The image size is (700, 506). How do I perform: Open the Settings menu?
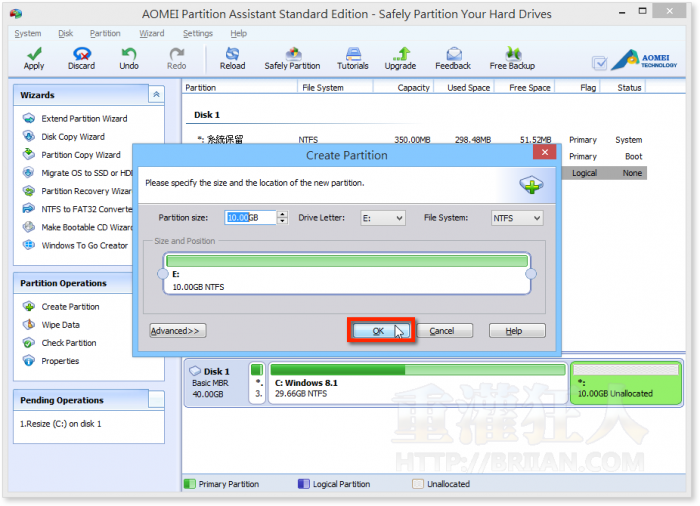(197, 33)
